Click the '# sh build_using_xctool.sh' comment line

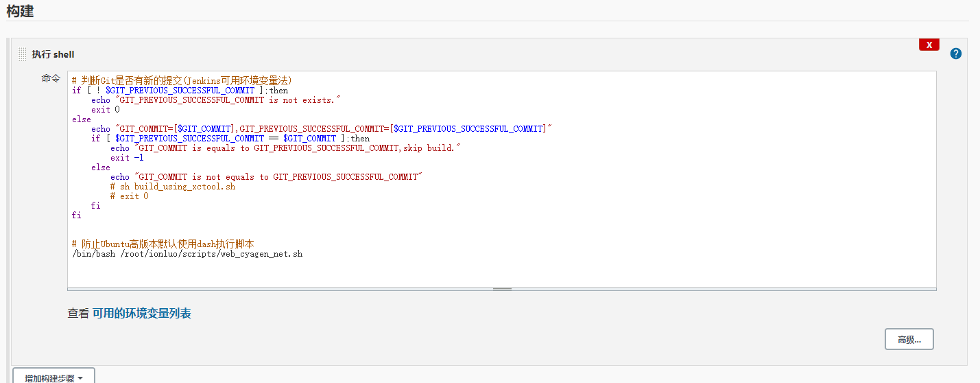coord(172,187)
